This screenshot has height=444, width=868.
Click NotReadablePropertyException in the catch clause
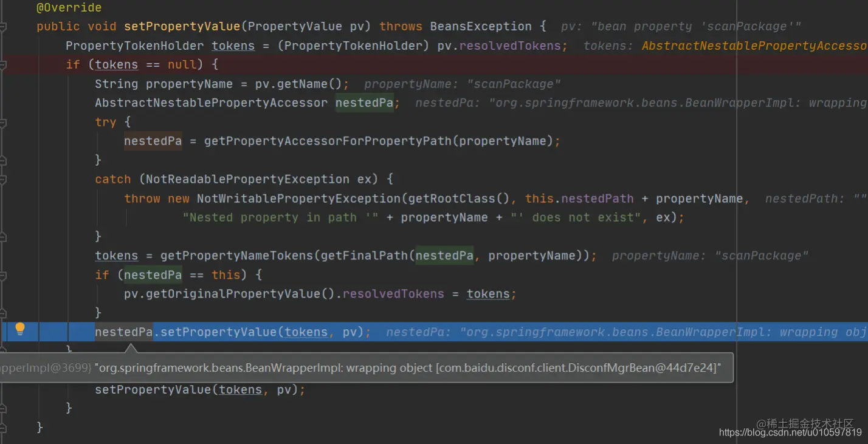point(247,179)
